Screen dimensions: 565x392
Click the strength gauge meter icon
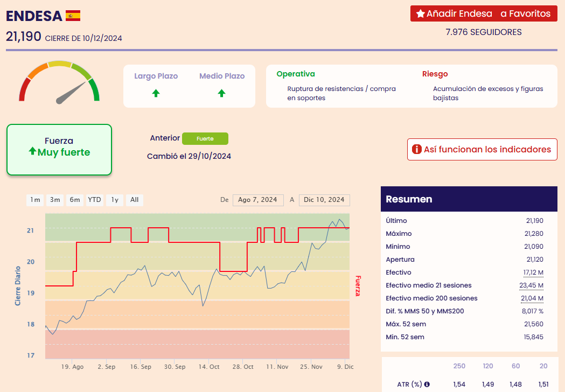click(x=59, y=83)
